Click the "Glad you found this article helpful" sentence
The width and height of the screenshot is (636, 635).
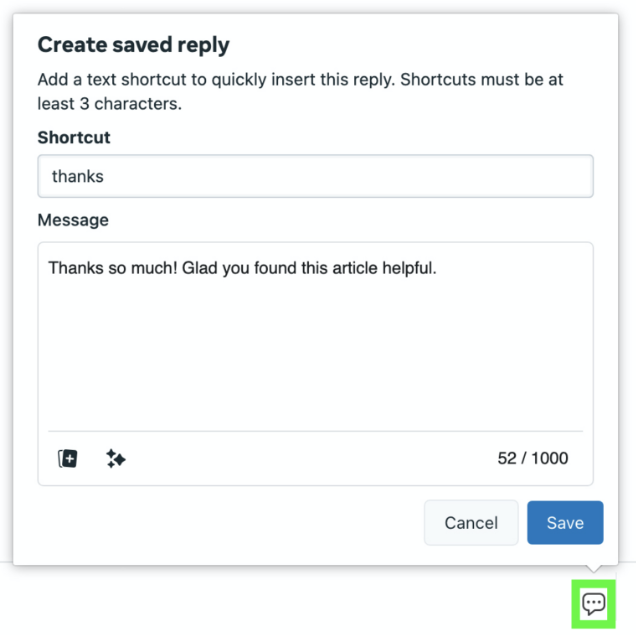click(310, 268)
